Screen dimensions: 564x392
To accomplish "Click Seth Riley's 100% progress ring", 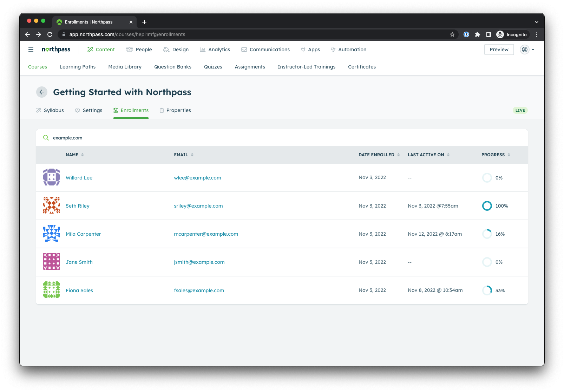I will [x=487, y=206].
